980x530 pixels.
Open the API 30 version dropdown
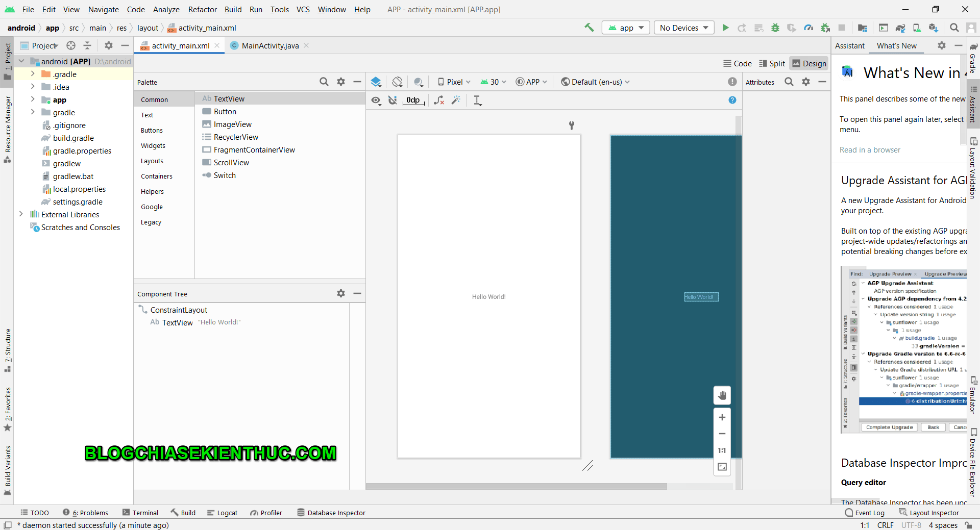[x=493, y=82]
